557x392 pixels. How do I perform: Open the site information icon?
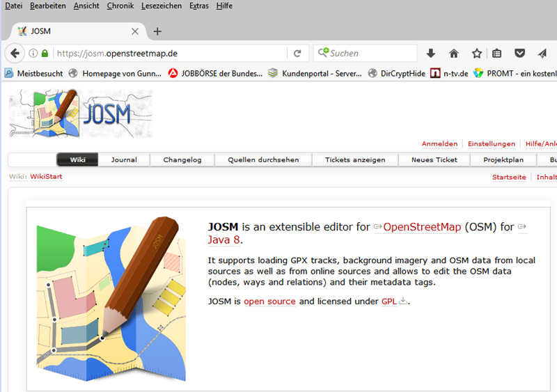pos(33,54)
